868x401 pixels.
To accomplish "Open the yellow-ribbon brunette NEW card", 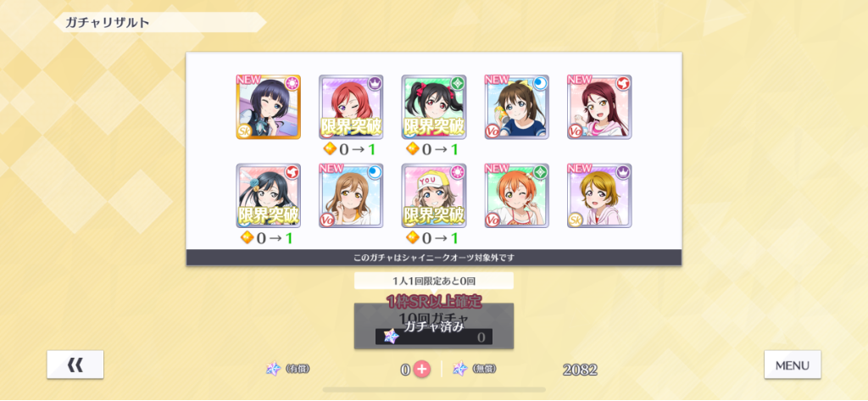I will [x=516, y=107].
